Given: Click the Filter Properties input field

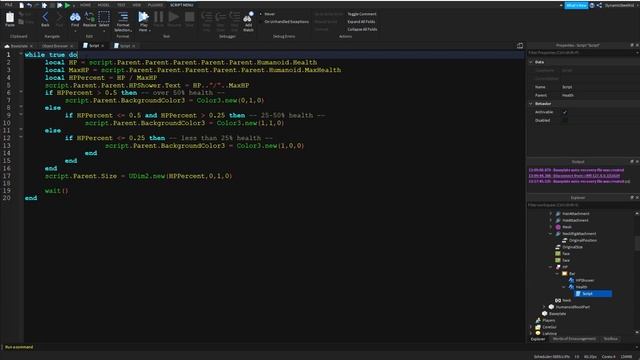Looking at the screenshot, I should point(582,53).
